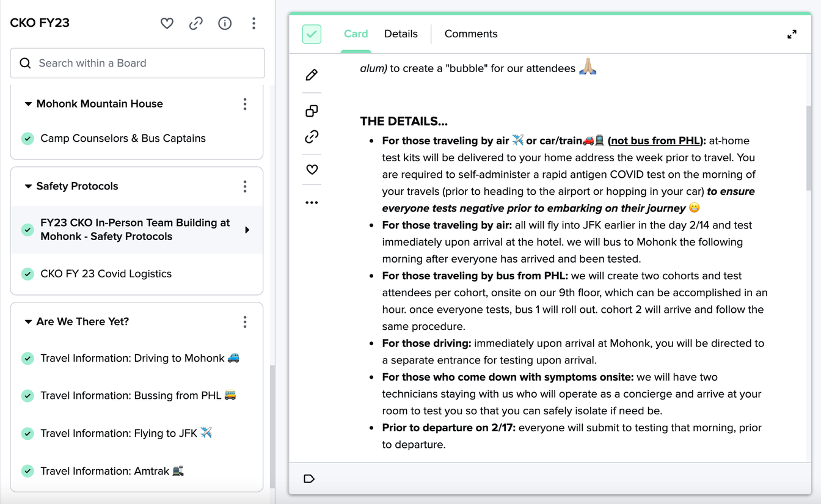Click THE DETAILS... heading in card
The image size is (821, 504).
pos(404,122)
